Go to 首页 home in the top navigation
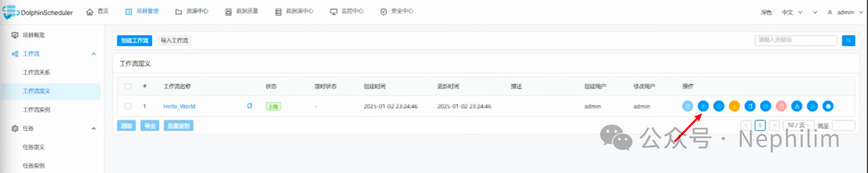Screen dimensions: 868x173 pos(98,11)
